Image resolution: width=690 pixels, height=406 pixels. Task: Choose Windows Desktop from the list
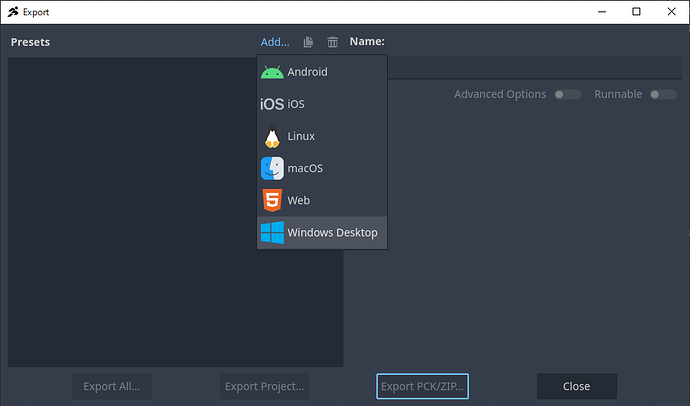click(332, 232)
